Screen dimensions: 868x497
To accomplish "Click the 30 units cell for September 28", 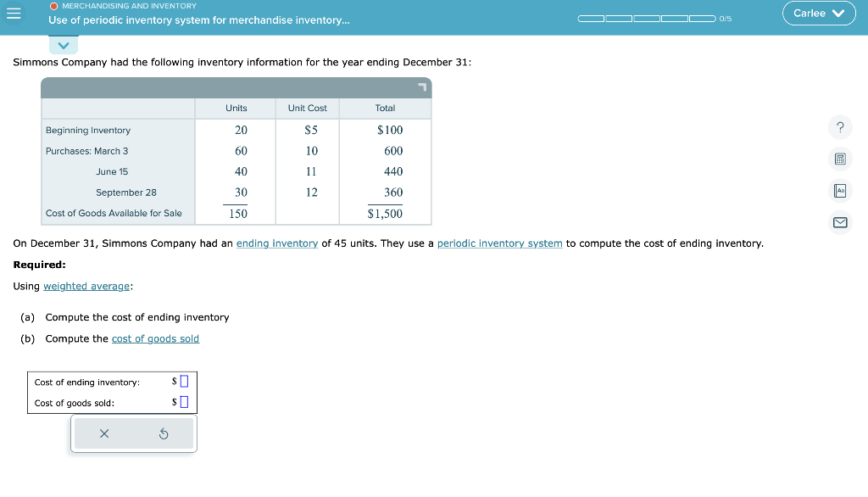I will point(241,193).
